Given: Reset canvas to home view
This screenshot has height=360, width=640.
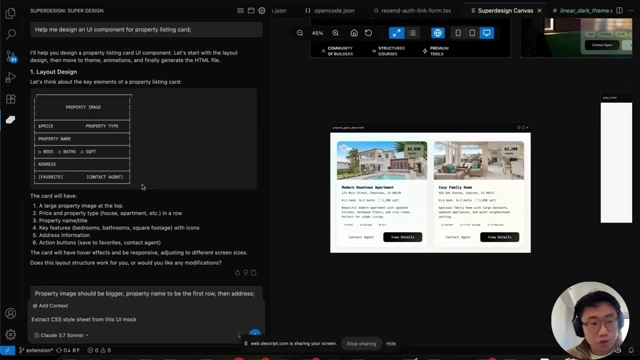Looking at the screenshot, I should tap(354, 33).
